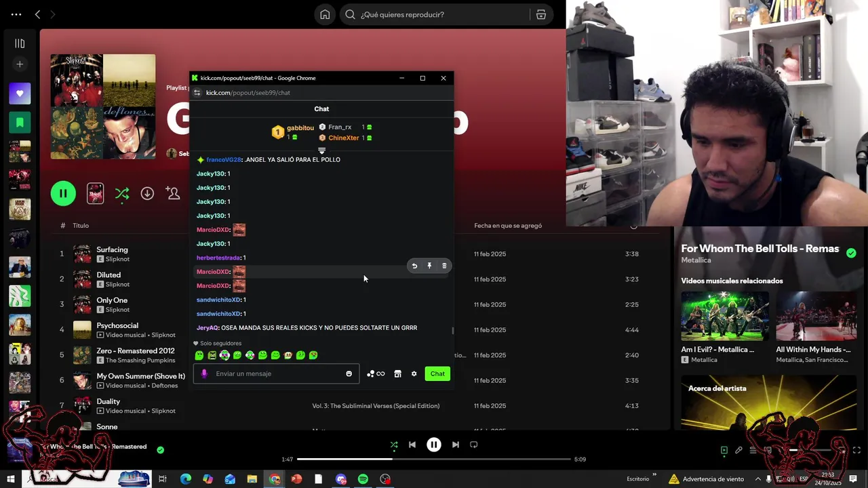Select track Surfacing by Slipknot
The height and width of the screenshot is (488, 868).
(x=112, y=249)
